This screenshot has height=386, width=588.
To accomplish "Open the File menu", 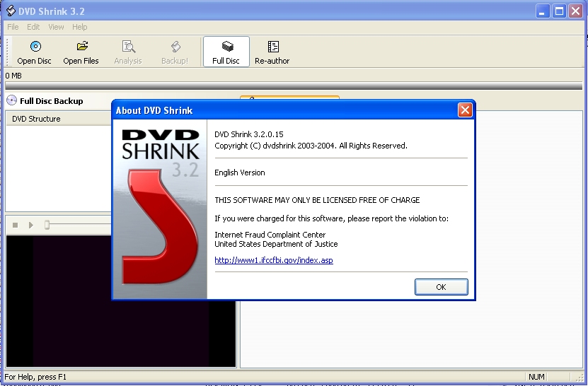I will pos(13,27).
